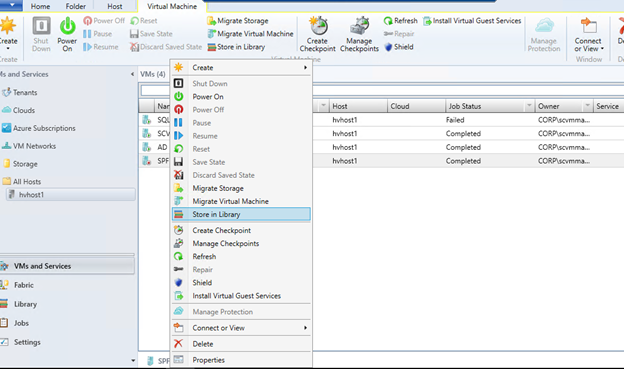The width and height of the screenshot is (624, 369).
Task: Click Power On icon in ribbon
Action: pos(67,26)
